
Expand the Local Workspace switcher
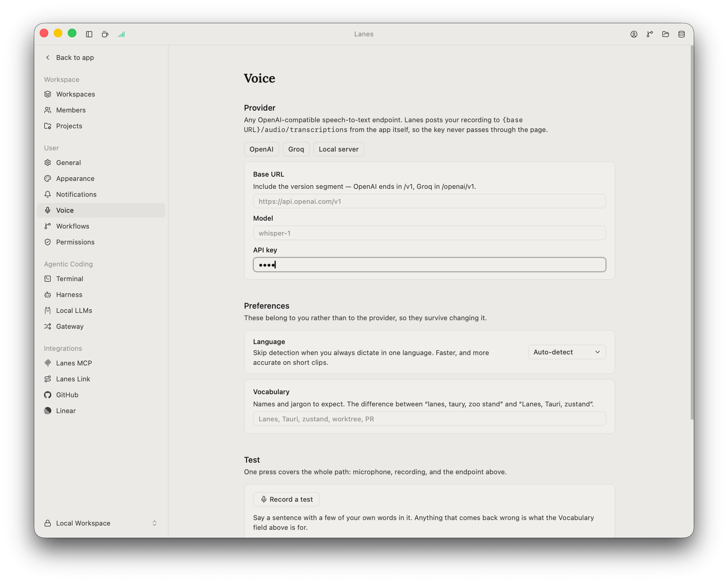(x=101, y=523)
